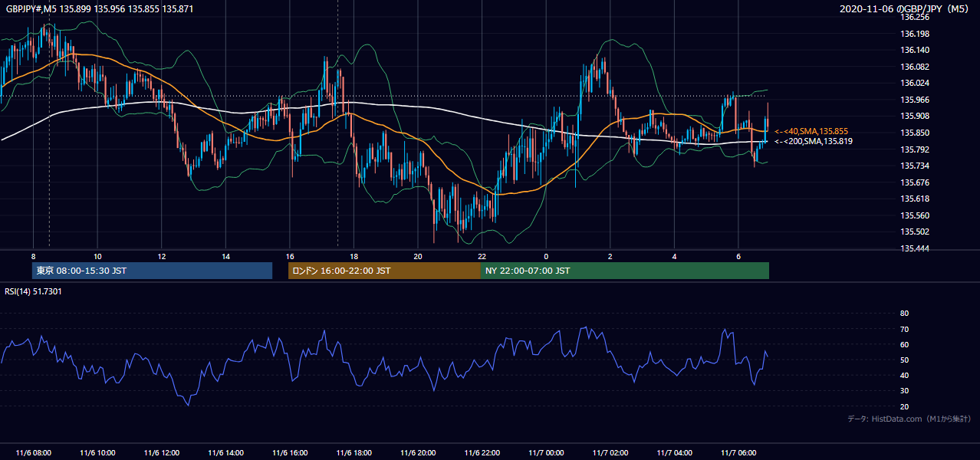980x460 pixels.
Task: Select the 東京 08:00-15:30 JST session bar
Action: pyautogui.click(x=152, y=271)
